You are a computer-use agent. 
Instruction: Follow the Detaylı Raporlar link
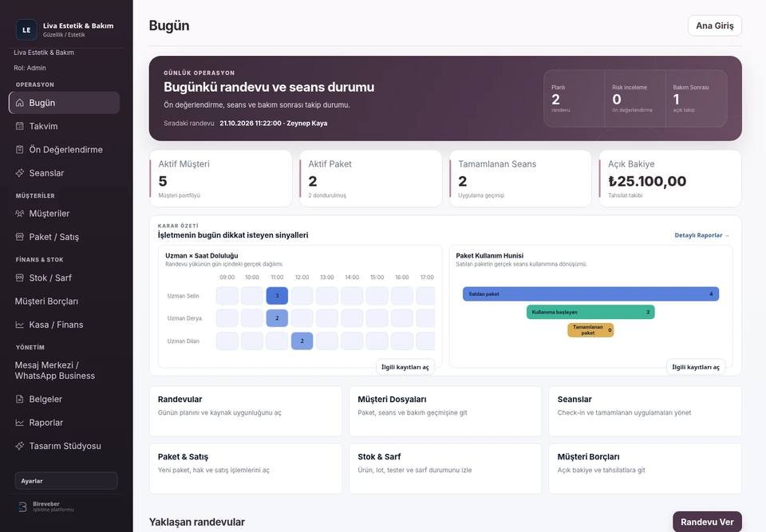point(701,235)
